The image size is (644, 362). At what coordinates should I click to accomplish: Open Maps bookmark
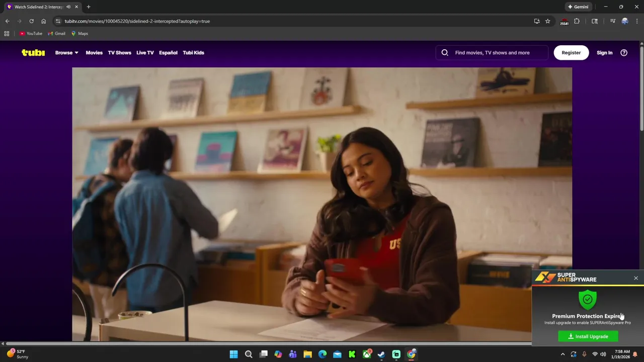[x=79, y=34]
